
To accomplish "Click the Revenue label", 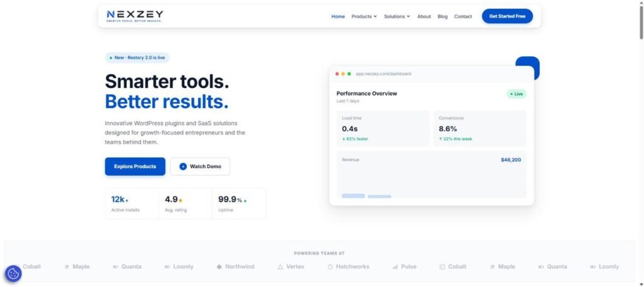I will 350,159.
